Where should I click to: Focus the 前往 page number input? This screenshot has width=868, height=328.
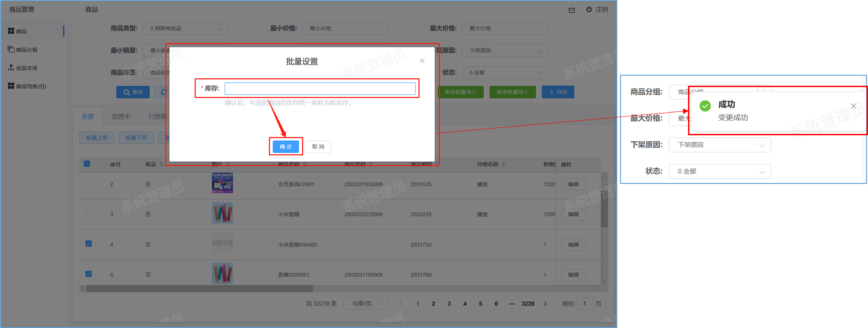[585, 304]
